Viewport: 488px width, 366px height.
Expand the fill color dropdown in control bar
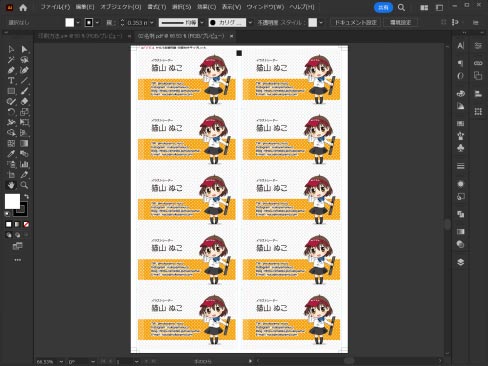pos(78,23)
